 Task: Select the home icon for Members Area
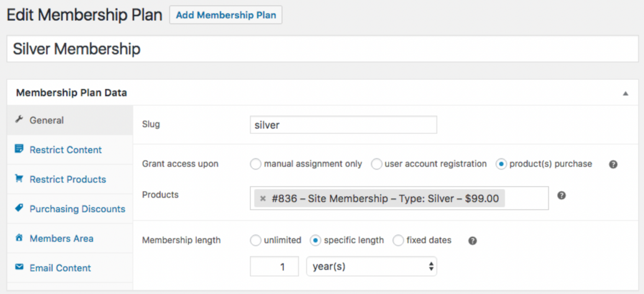pyautogui.click(x=19, y=238)
